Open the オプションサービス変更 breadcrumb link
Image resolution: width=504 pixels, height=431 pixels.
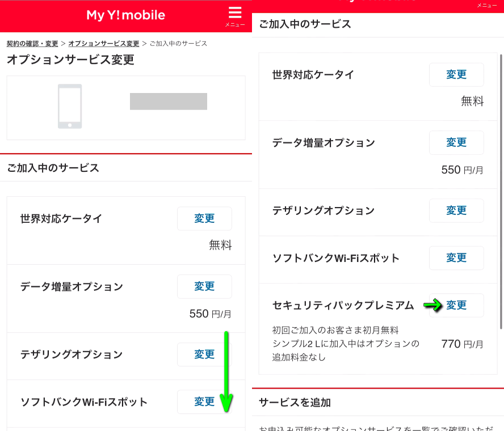tap(104, 43)
